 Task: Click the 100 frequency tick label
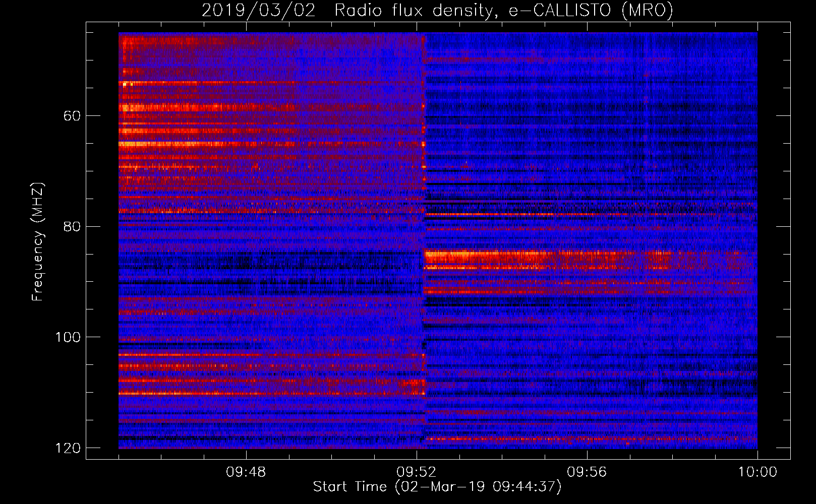[68, 337]
